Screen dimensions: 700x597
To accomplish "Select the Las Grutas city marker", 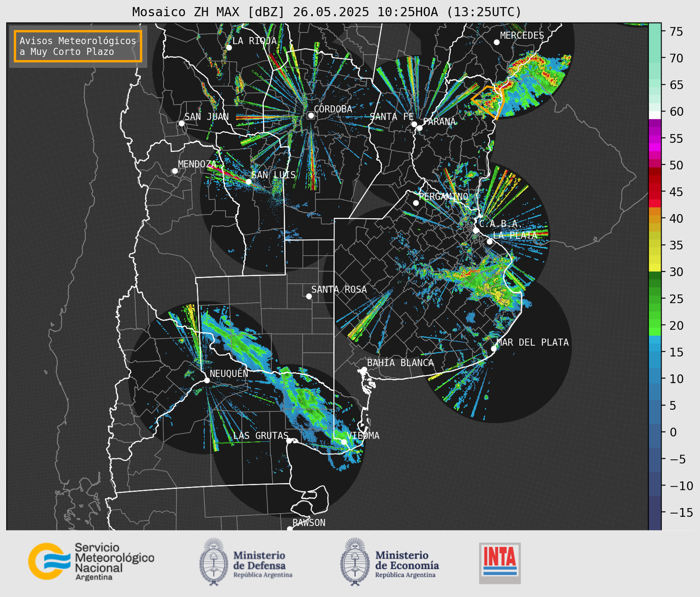I will (x=289, y=440).
